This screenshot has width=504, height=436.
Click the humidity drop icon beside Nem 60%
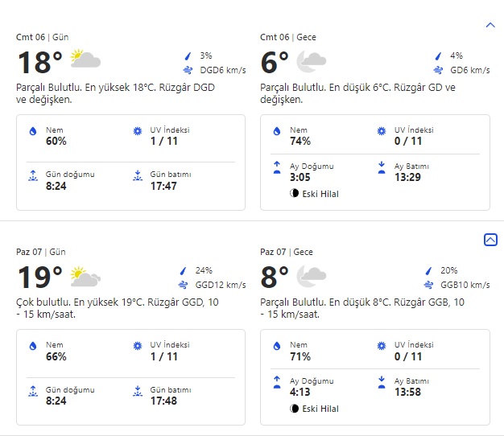[33, 131]
